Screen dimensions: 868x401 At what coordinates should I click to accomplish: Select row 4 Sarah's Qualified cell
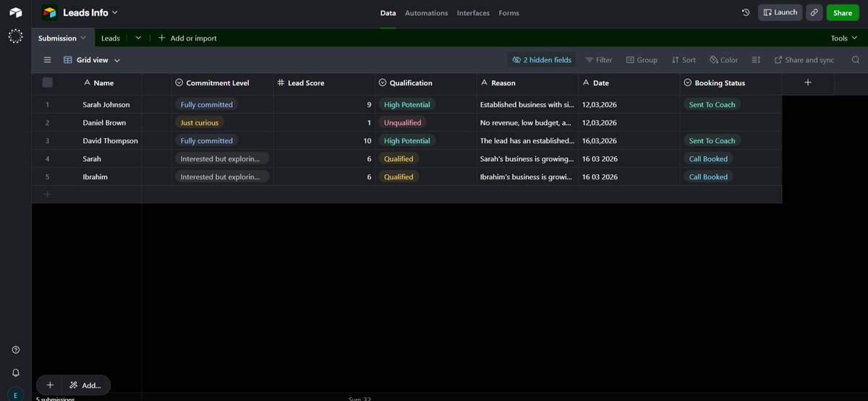coord(426,158)
